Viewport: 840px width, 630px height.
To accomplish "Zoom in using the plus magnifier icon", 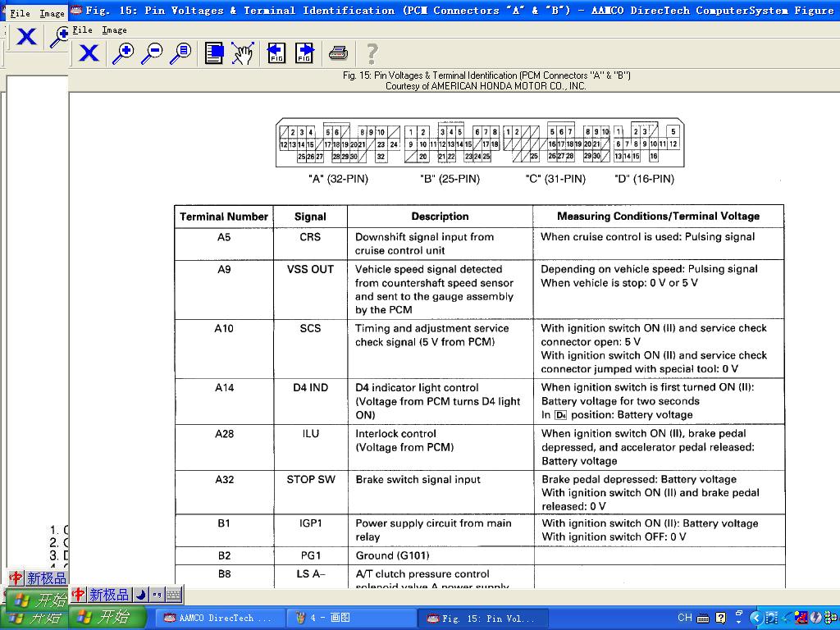I will point(123,53).
